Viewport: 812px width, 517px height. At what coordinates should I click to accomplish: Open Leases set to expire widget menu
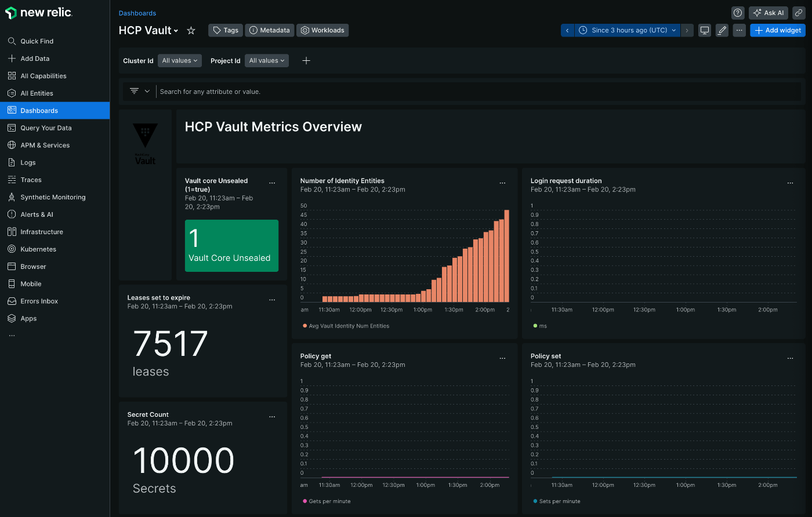pos(272,300)
